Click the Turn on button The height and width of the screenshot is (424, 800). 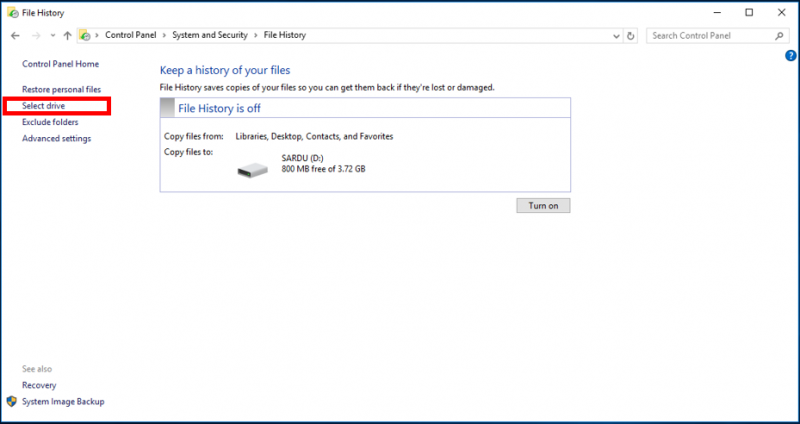[x=543, y=206]
